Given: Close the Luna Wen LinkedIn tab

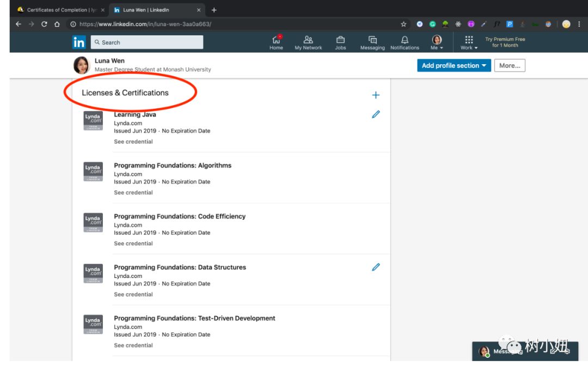Looking at the screenshot, I should (199, 10).
